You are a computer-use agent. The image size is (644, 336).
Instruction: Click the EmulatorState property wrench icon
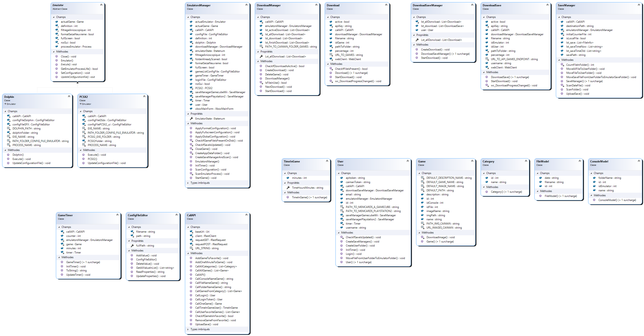point(192,118)
